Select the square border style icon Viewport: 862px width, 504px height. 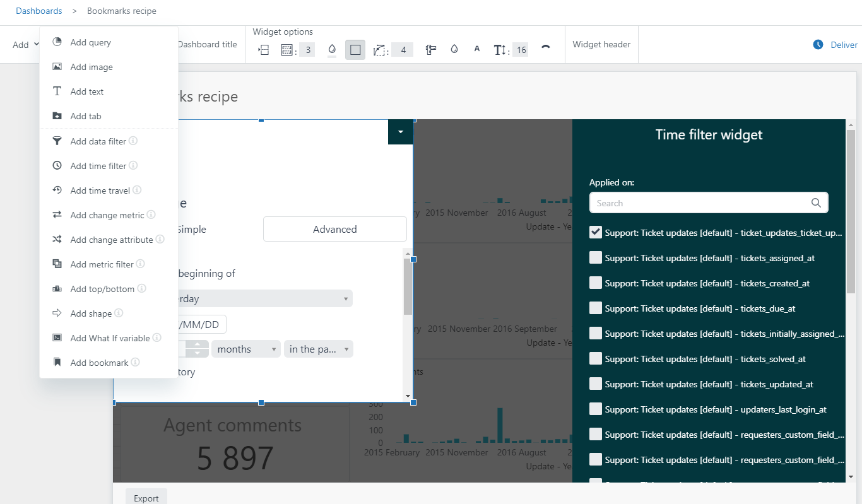[x=355, y=49]
